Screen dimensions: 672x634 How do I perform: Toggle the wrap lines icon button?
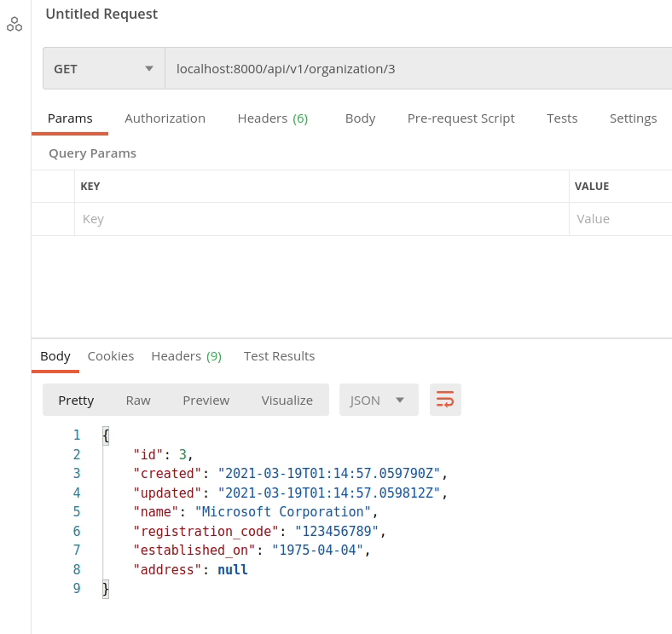point(445,400)
